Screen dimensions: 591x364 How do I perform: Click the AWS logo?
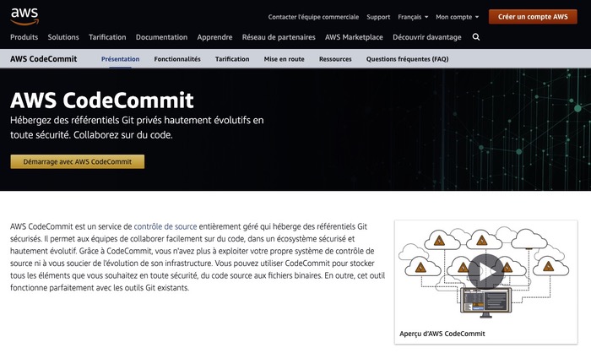(x=24, y=16)
